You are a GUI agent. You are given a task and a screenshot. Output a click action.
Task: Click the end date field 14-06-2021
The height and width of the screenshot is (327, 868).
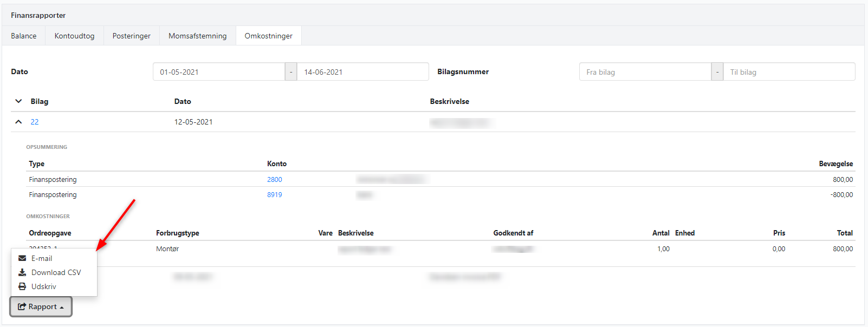click(362, 72)
